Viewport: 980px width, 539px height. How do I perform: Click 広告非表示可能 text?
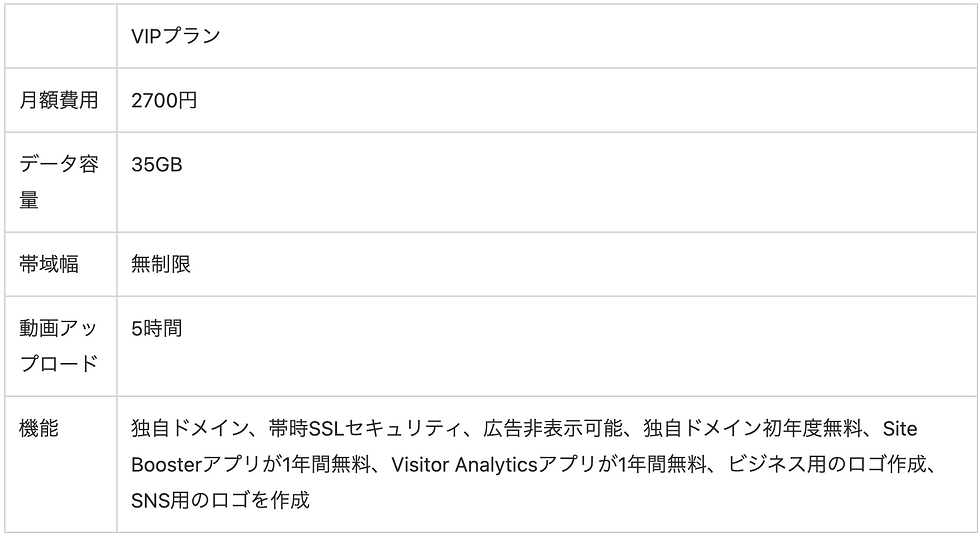click(552, 428)
